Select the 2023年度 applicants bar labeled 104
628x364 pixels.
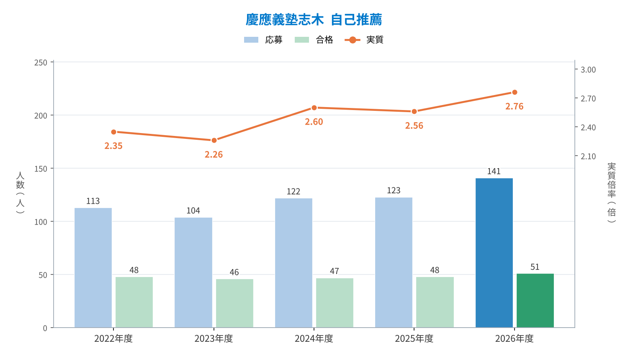click(193, 272)
